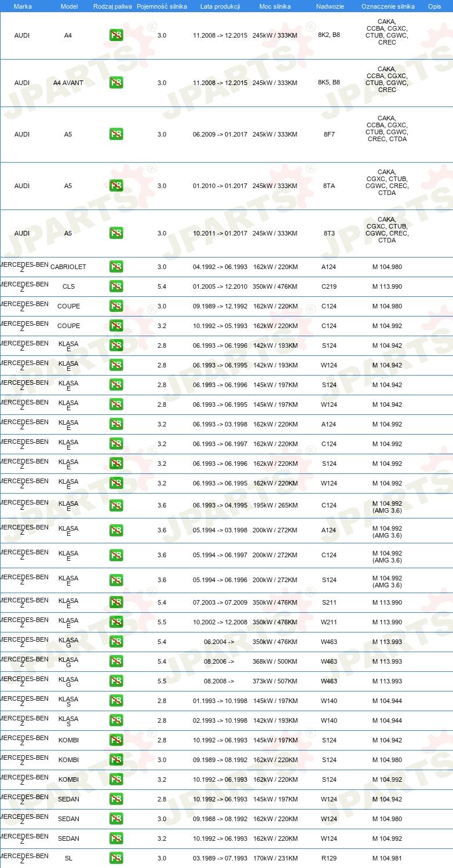Click the Model column header
453x868 pixels.
[x=69, y=6]
